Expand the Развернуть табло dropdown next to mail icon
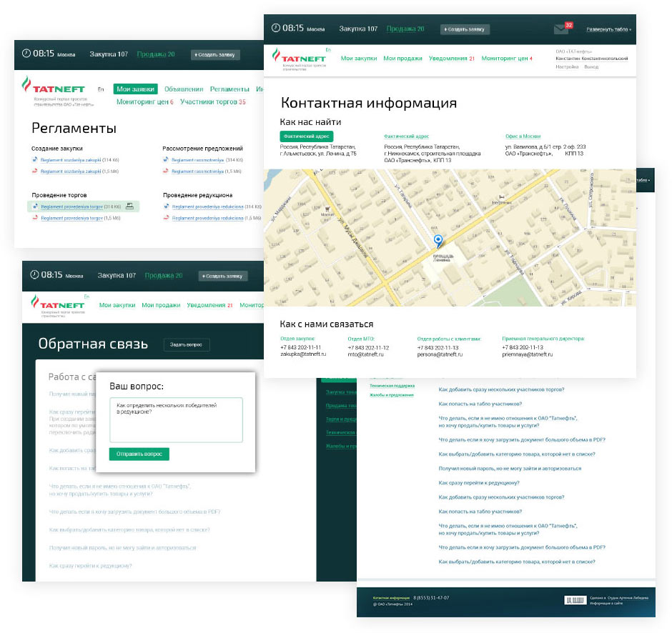The width and height of the screenshot is (672, 633). coord(609,29)
